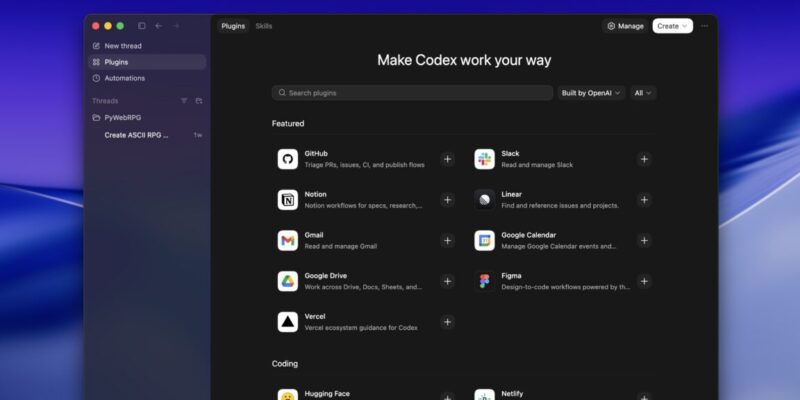Open the three-dot more options menu

(x=705, y=26)
